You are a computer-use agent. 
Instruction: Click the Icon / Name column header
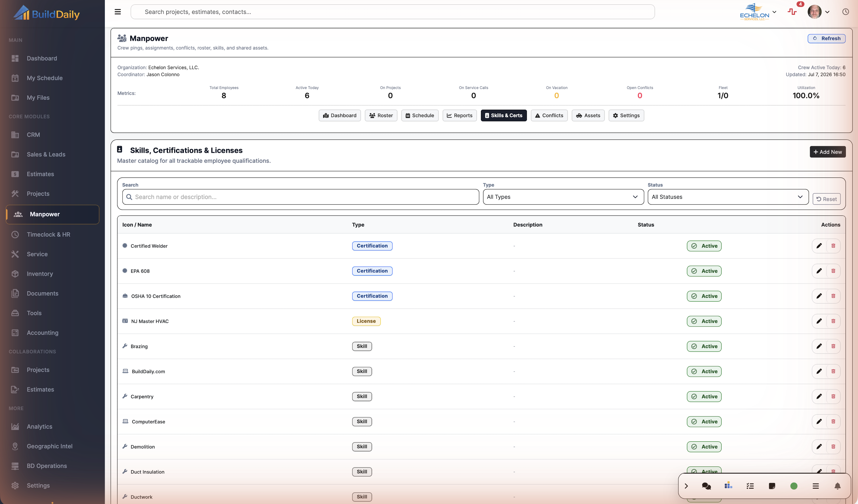point(137,225)
